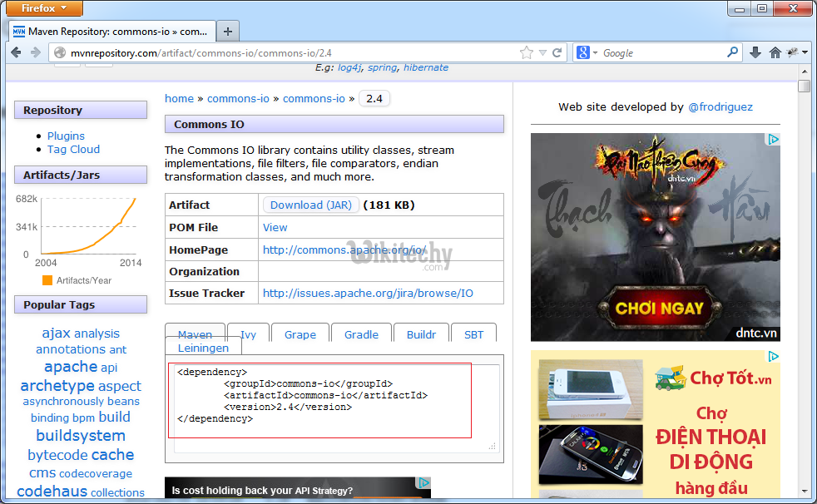This screenshot has width=817, height=504.
Task: Open a new tab with plus button
Action: pos(227,31)
